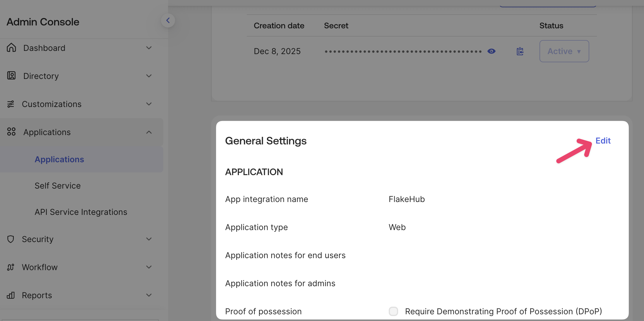Click the Security shield icon
This screenshot has width=644, height=321.
tap(11, 239)
